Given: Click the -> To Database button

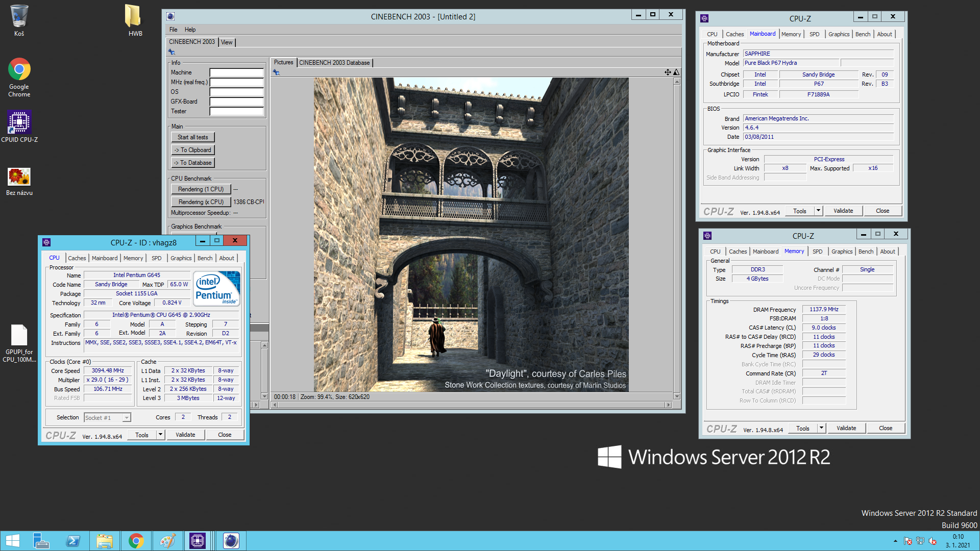Looking at the screenshot, I should (193, 163).
